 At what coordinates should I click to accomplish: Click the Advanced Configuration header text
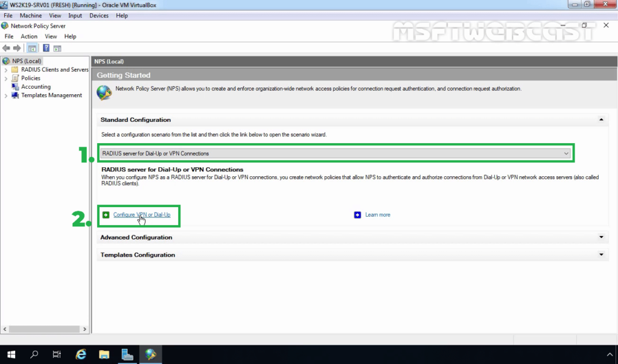(x=136, y=237)
